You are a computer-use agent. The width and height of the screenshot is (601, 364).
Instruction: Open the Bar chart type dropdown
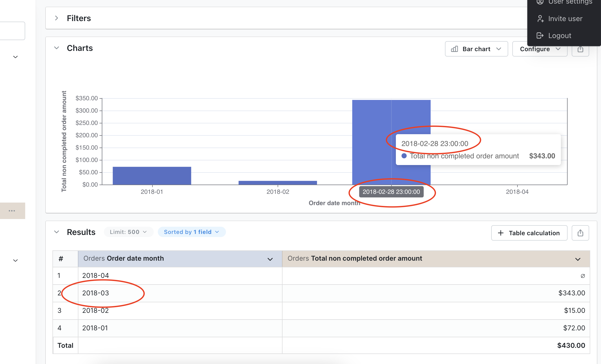tap(476, 49)
